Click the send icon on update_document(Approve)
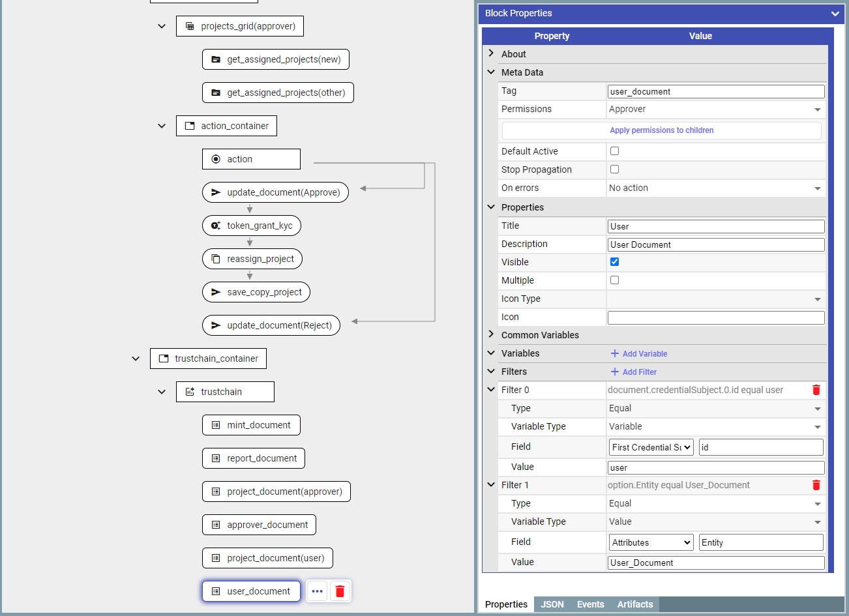The image size is (849, 616). pos(216,192)
